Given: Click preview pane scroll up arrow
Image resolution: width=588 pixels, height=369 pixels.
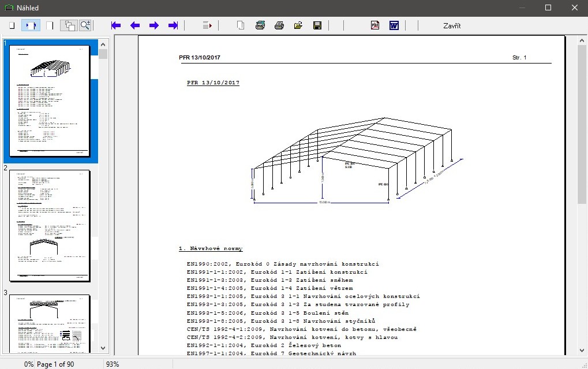Looking at the screenshot, I should click(x=582, y=40).
